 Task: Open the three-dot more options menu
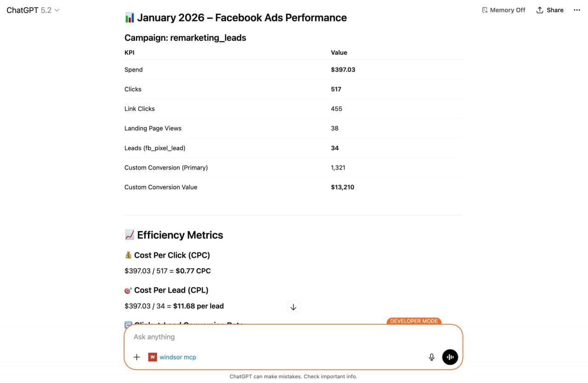tap(577, 10)
